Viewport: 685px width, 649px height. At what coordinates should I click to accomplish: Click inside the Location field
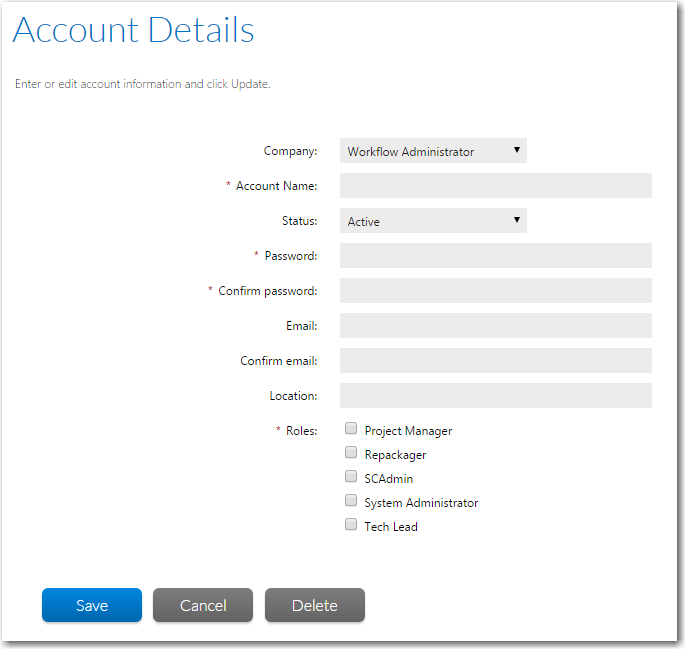[495, 396]
